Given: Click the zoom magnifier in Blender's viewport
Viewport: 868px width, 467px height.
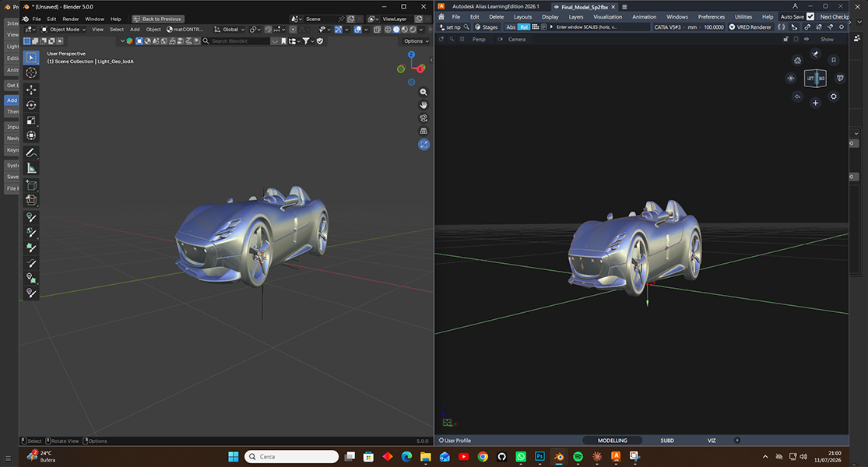Looking at the screenshot, I should pos(423,93).
